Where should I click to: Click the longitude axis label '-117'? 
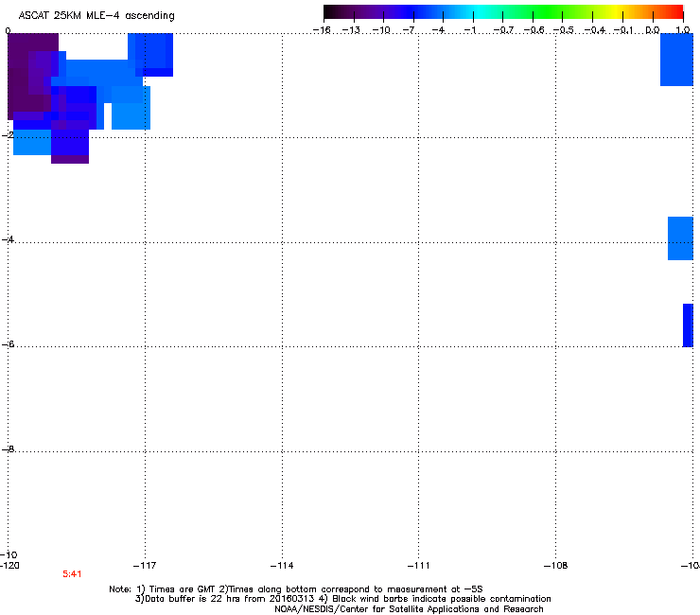pos(145,566)
